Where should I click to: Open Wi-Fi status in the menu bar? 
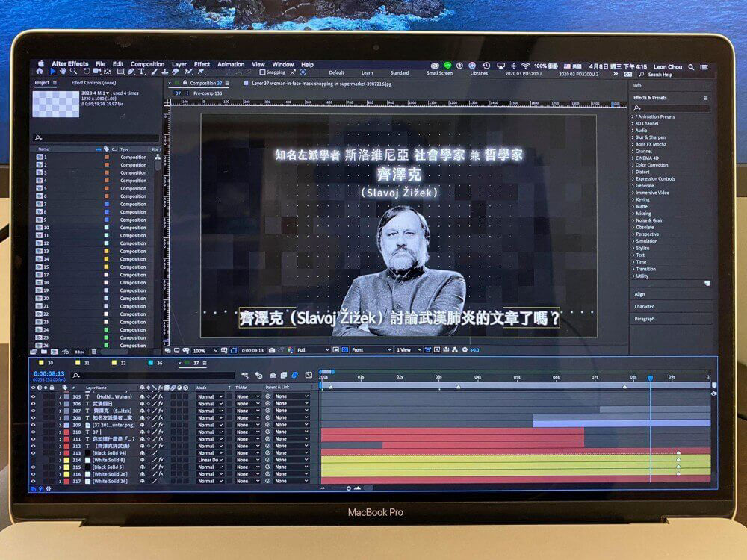click(x=525, y=66)
